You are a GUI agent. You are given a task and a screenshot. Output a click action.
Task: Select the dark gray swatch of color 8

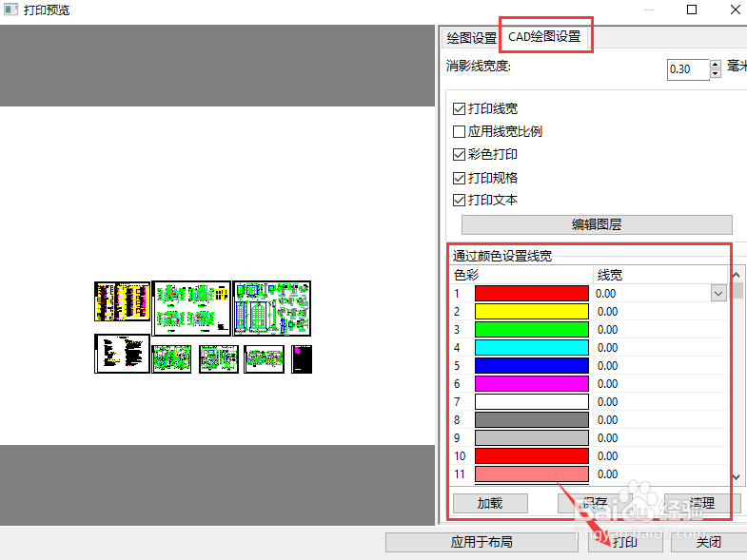click(x=532, y=420)
